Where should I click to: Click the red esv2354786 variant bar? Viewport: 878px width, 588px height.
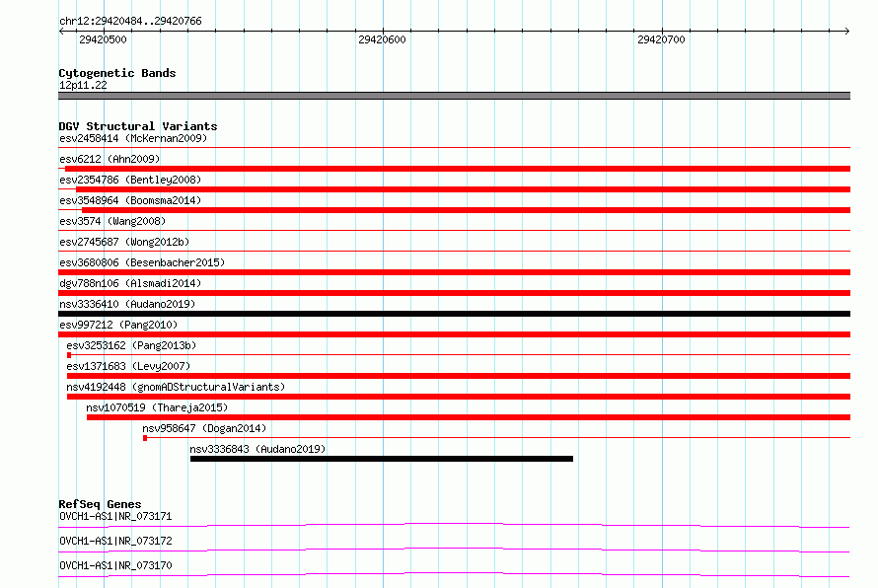pos(463,189)
